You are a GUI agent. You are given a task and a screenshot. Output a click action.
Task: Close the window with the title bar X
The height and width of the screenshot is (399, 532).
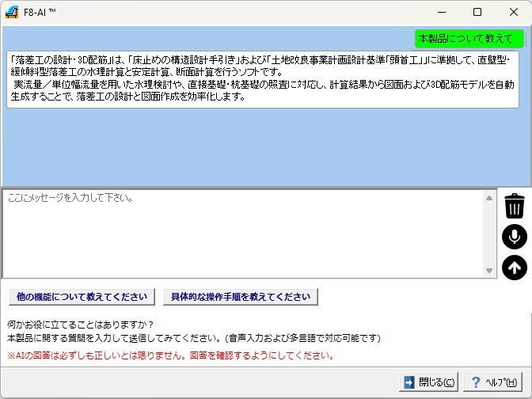pyautogui.click(x=513, y=13)
